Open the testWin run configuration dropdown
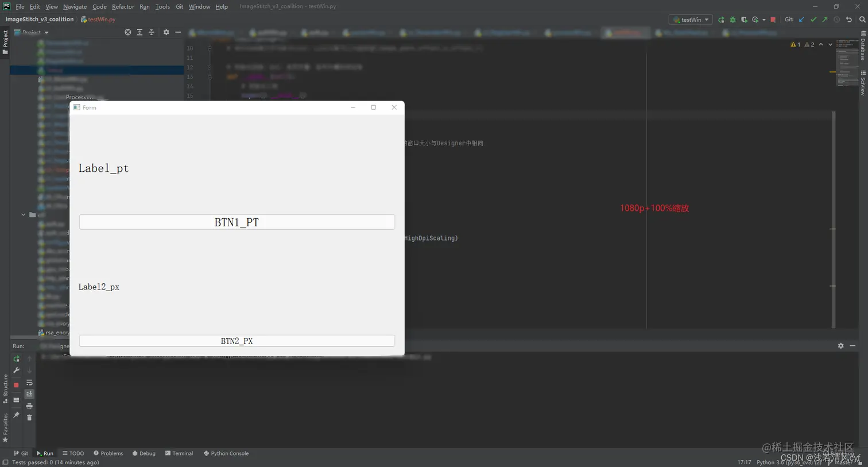This screenshot has width=868, height=467. tap(691, 20)
